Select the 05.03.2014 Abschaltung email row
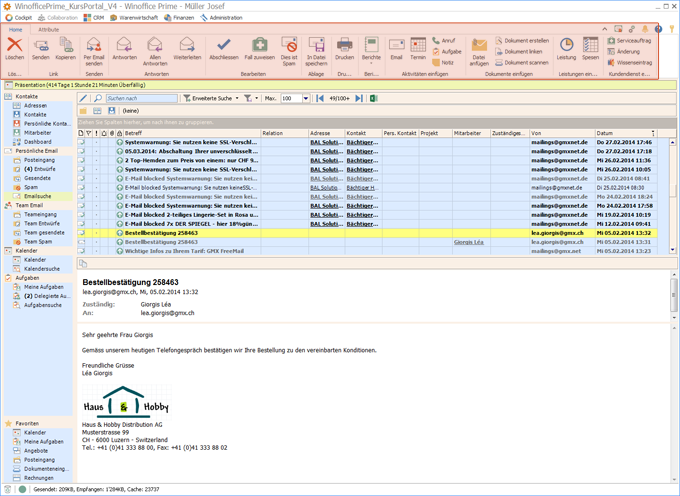Image resolution: width=680 pixels, height=496 pixels. [368, 151]
